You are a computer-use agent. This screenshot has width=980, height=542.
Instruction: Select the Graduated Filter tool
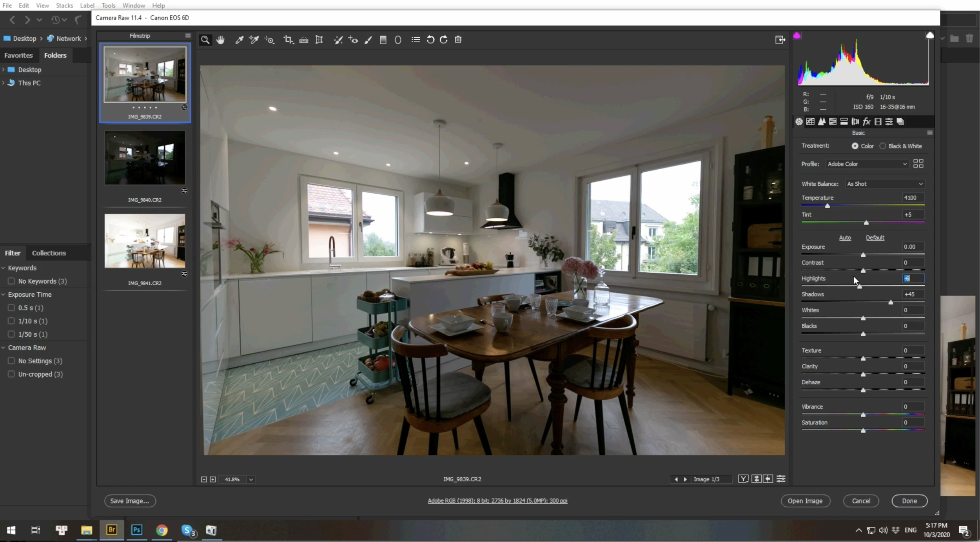383,40
